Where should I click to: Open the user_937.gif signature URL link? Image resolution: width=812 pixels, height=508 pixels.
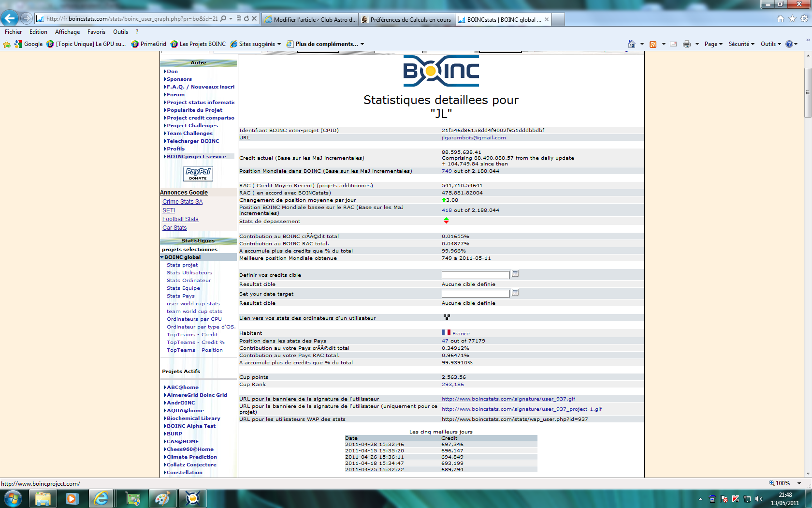click(x=508, y=399)
